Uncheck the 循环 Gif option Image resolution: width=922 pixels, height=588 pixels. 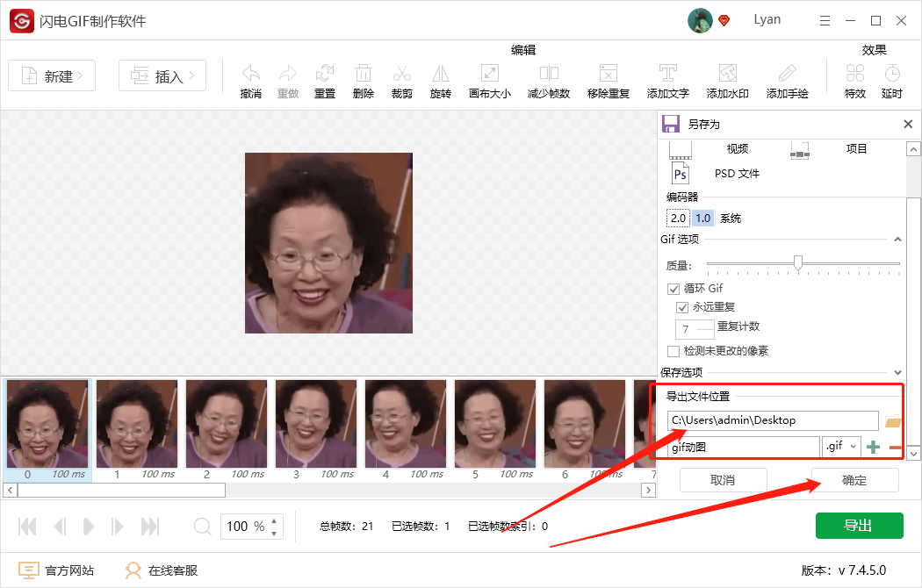673,287
